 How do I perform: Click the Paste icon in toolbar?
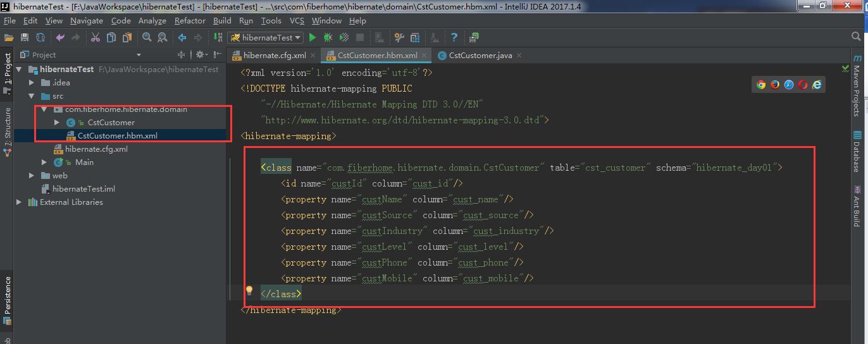click(x=127, y=37)
